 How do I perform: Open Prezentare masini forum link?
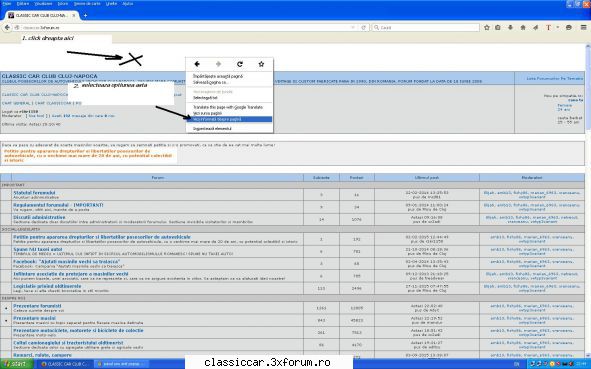pyautogui.click(x=34, y=318)
